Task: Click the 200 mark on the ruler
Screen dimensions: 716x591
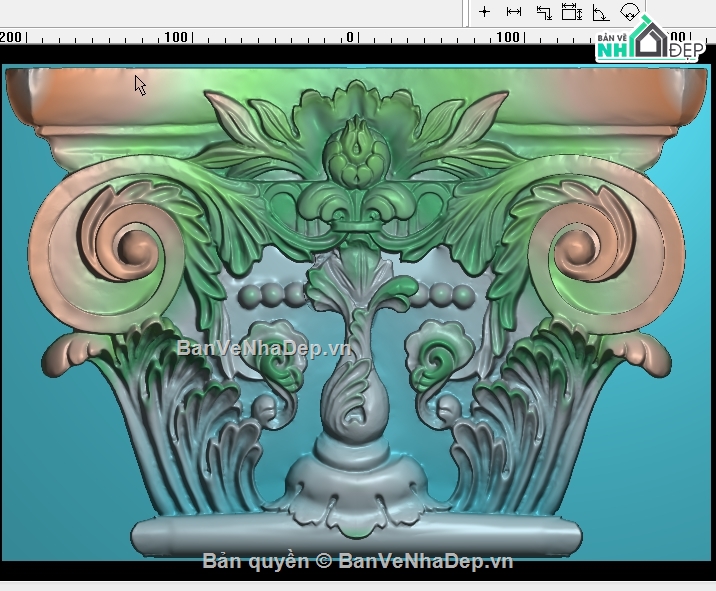Action: coord(11,37)
